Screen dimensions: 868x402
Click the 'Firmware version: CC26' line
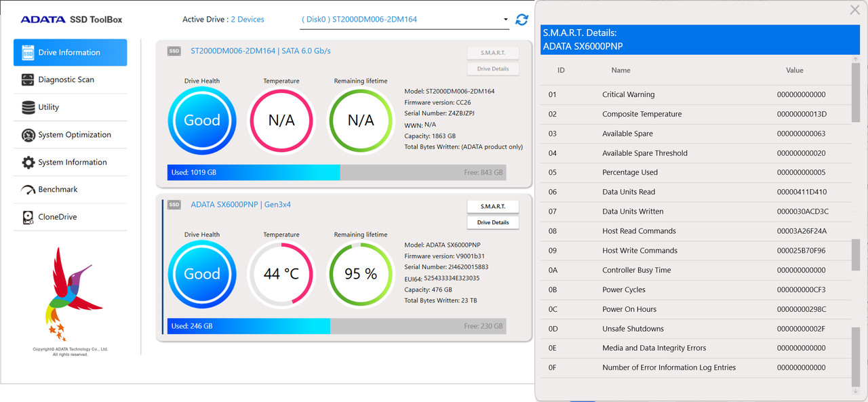tap(437, 102)
